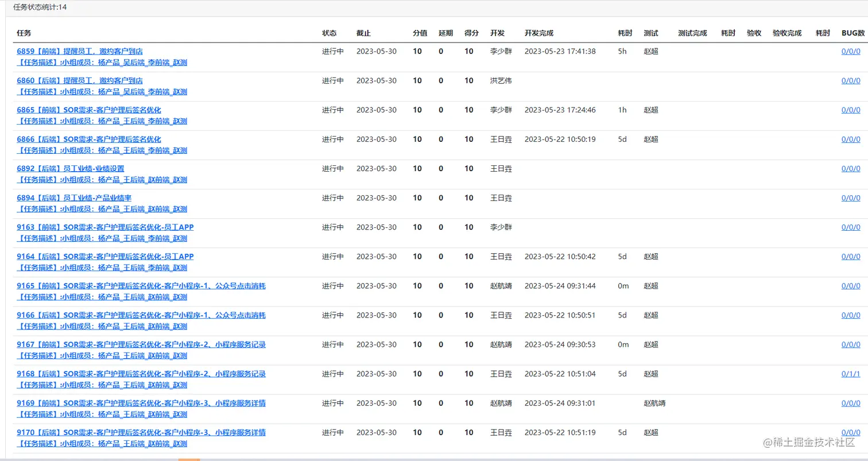
Task: Open task 6859 提醒员工, 邀约客户到店 link
Action: [80, 51]
